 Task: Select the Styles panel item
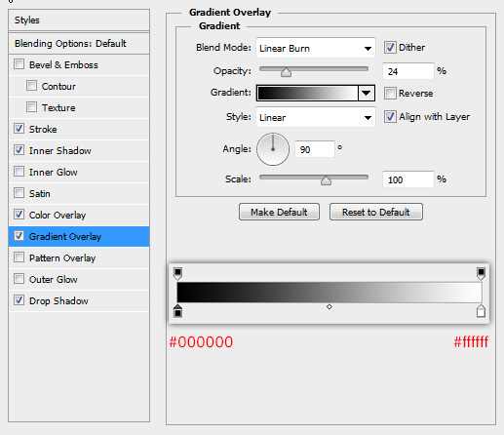pyautogui.click(x=79, y=20)
